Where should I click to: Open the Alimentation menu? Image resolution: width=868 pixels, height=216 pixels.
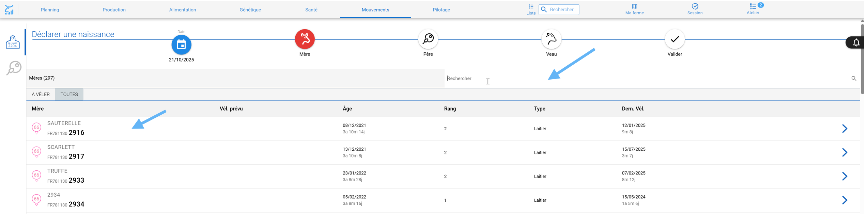tap(183, 10)
